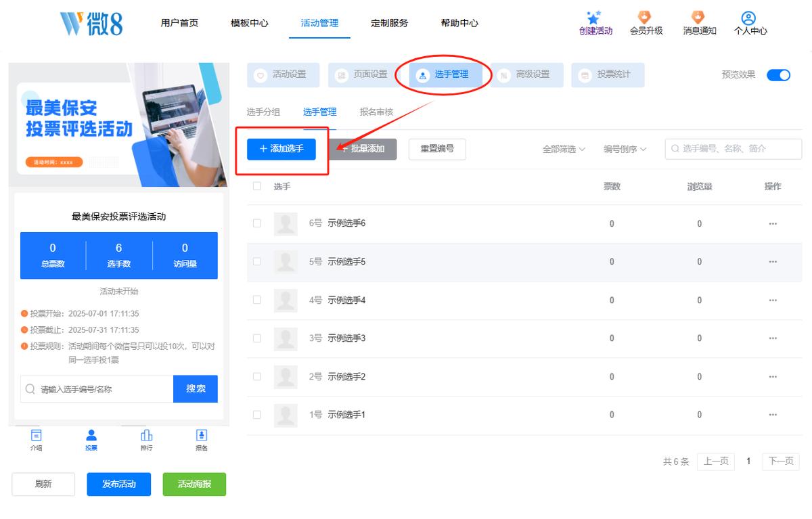Open the 创建活动 star icon

(x=595, y=18)
